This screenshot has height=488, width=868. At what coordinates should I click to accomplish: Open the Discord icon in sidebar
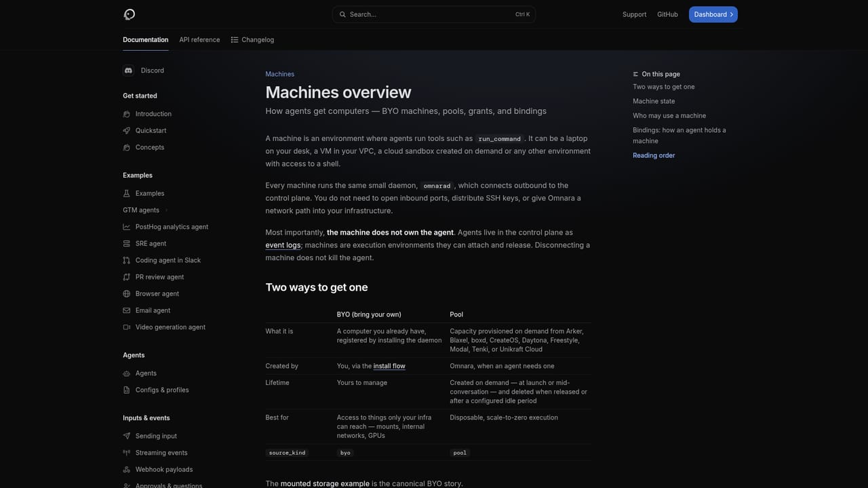[128, 70]
